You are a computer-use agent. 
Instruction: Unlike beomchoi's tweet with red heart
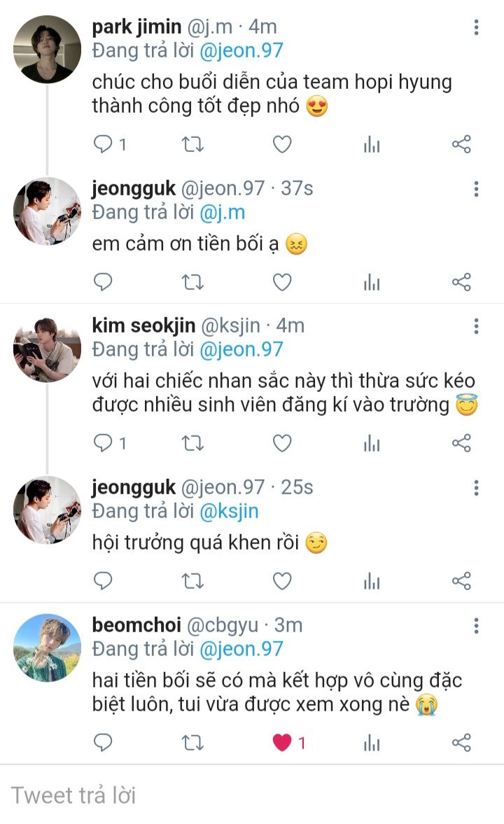tap(282, 742)
